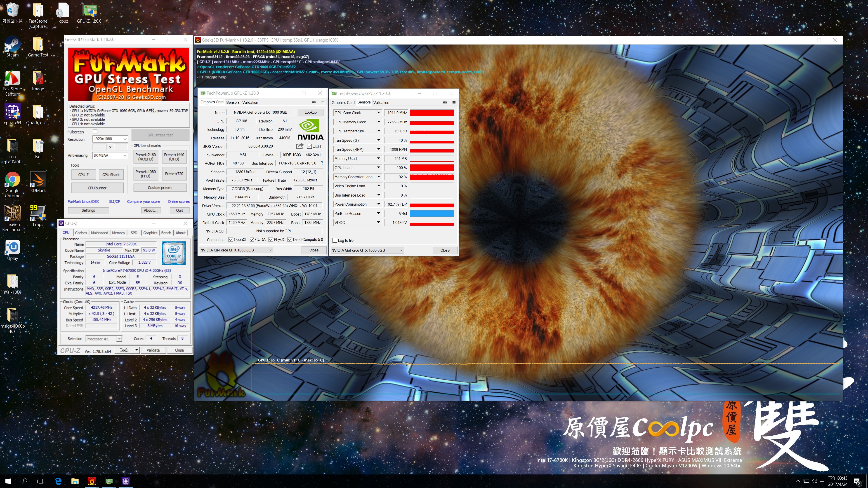Switch to the Bench tab in CPU-Z

coord(166,233)
